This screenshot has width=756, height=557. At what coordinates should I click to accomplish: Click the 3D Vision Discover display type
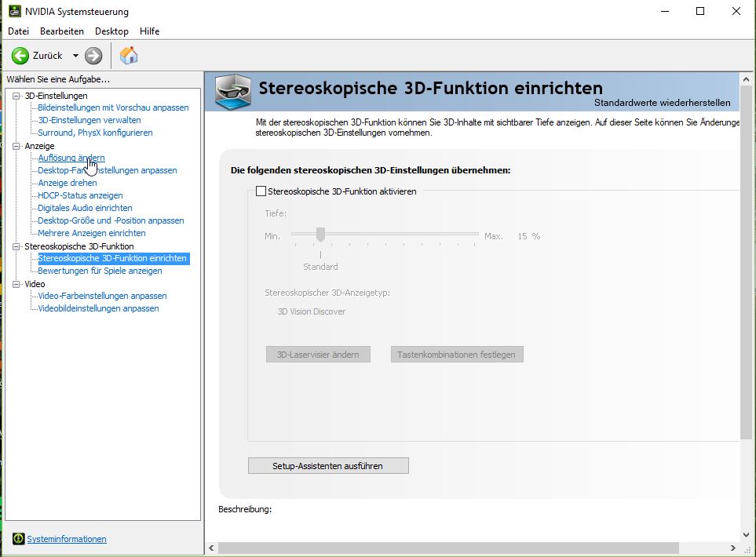click(312, 311)
